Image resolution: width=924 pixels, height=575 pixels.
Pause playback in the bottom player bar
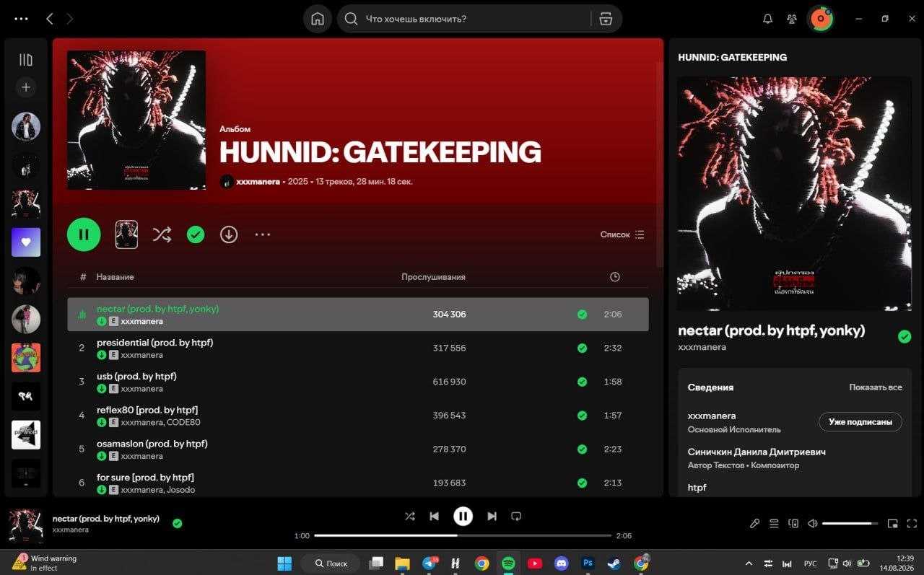pyautogui.click(x=463, y=516)
